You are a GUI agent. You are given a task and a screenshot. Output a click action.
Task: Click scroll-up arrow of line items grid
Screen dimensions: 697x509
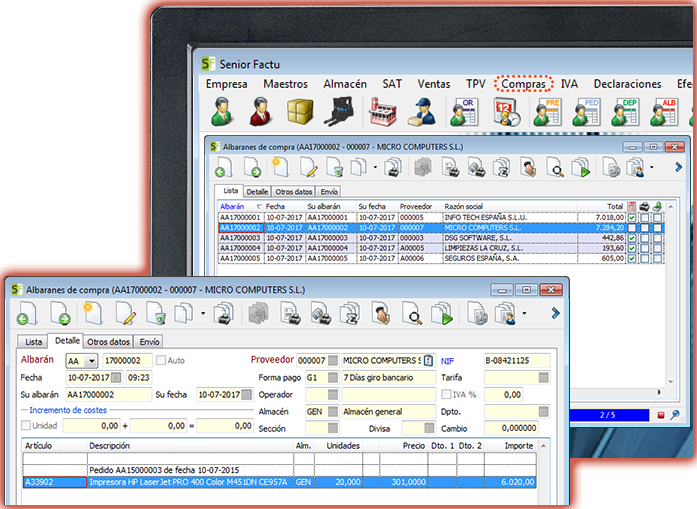[543, 445]
